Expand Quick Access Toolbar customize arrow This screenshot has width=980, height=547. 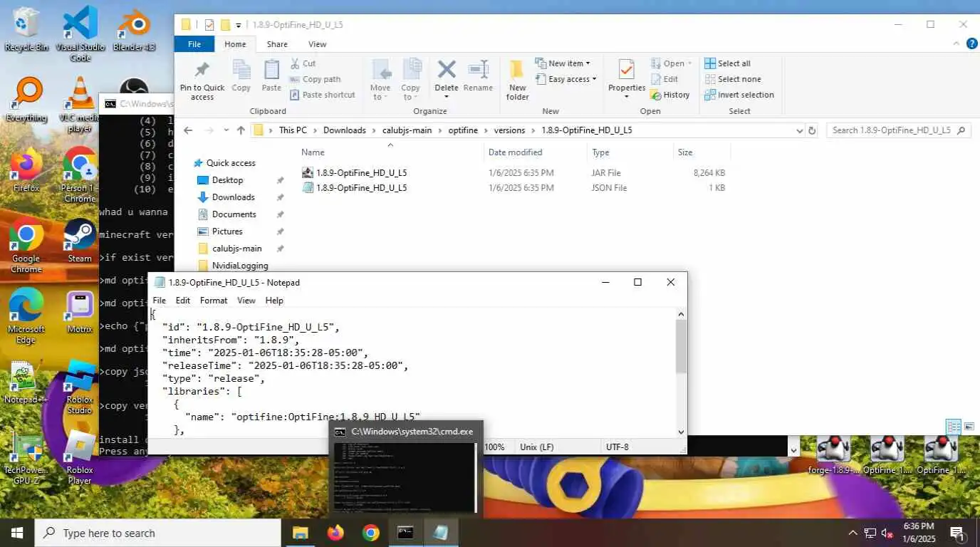click(x=239, y=25)
